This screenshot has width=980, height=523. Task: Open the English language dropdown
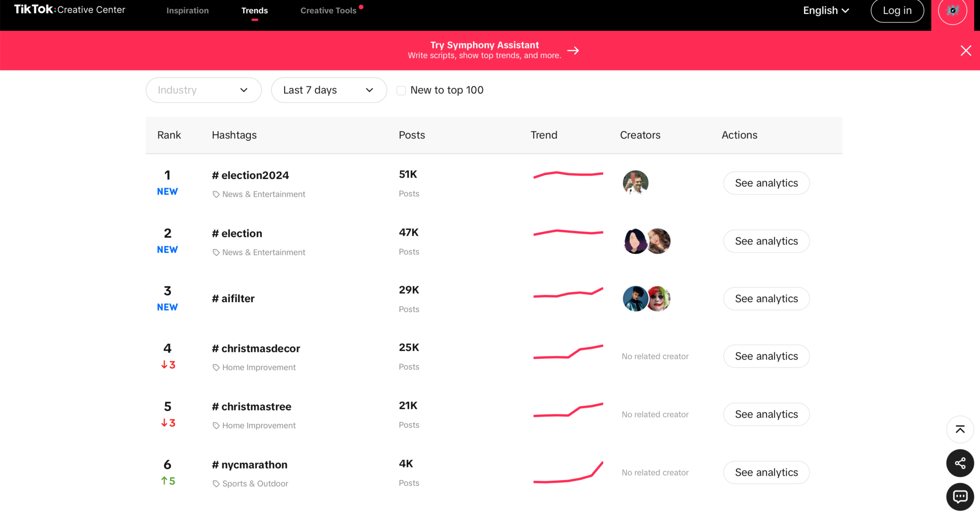click(x=826, y=10)
